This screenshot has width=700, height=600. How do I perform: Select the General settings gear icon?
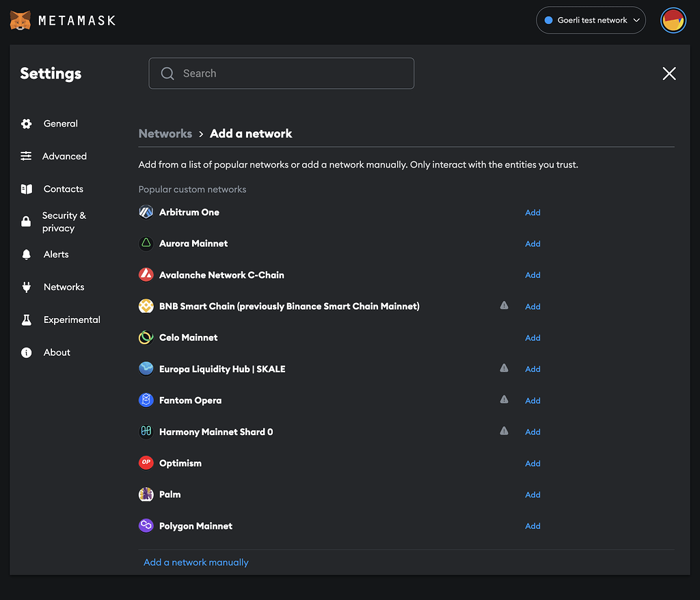coord(26,123)
